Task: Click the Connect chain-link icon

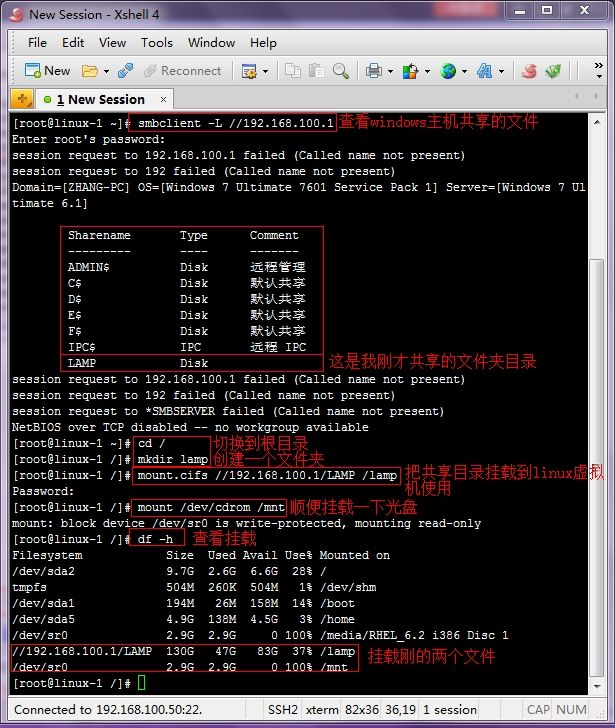Action: click(x=125, y=71)
